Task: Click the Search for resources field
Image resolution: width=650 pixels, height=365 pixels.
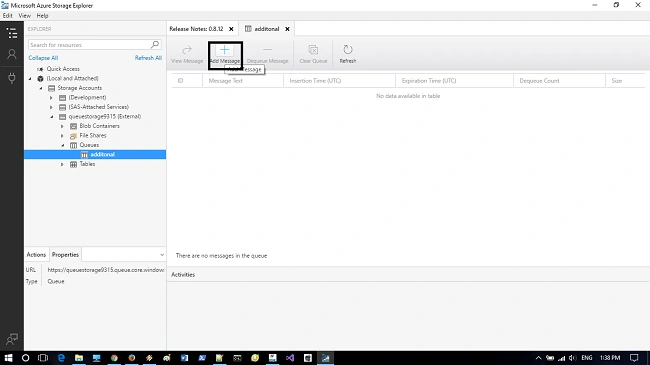Action: pos(95,45)
